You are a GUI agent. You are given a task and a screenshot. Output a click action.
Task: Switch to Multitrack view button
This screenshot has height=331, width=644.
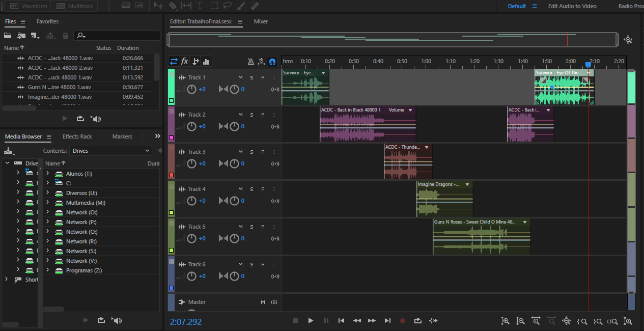coord(74,6)
